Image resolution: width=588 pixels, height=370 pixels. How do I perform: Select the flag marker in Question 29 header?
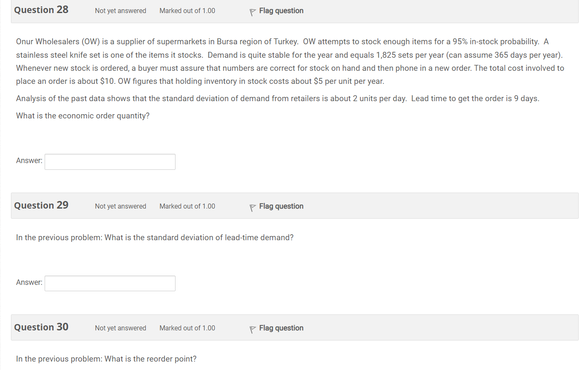pyautogui.click(x=253, y=207)
